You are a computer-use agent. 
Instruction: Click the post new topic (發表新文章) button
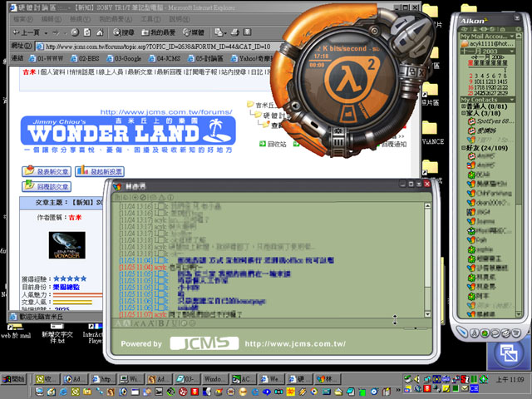(x=47, y=171)
